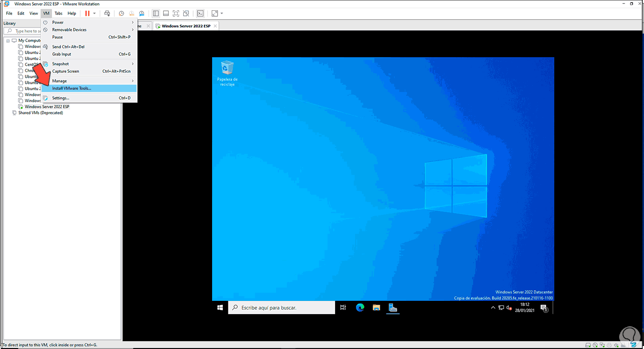Expand the Power submenu
The width and height of the screenshot is (644, 349).
(x=89, y=22)
